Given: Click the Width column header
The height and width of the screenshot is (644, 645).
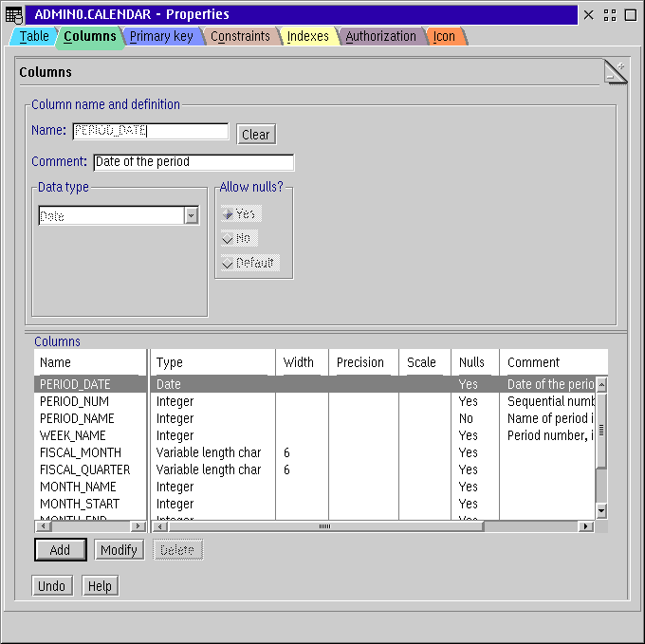Looking at the screenshot, I should pos(299,362).
